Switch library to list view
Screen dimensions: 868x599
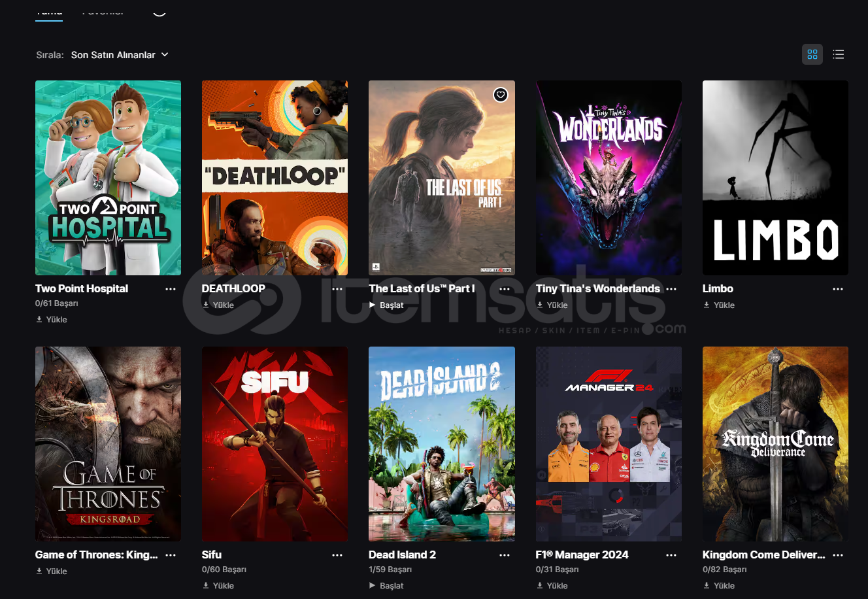click(839, 54)
